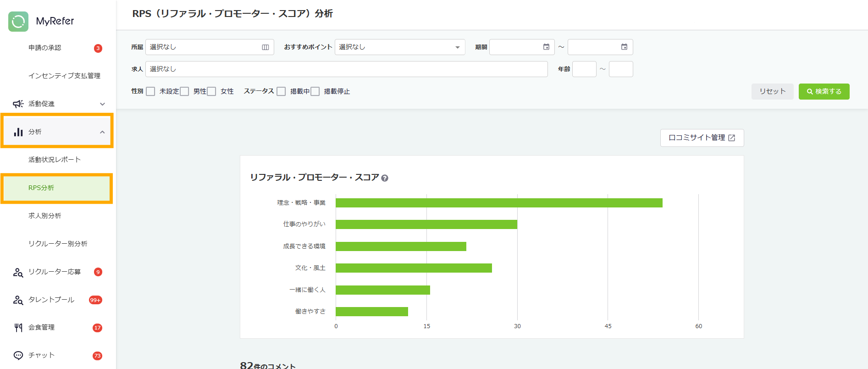Open the リクルーター応募 person search icon

[18, 272]
